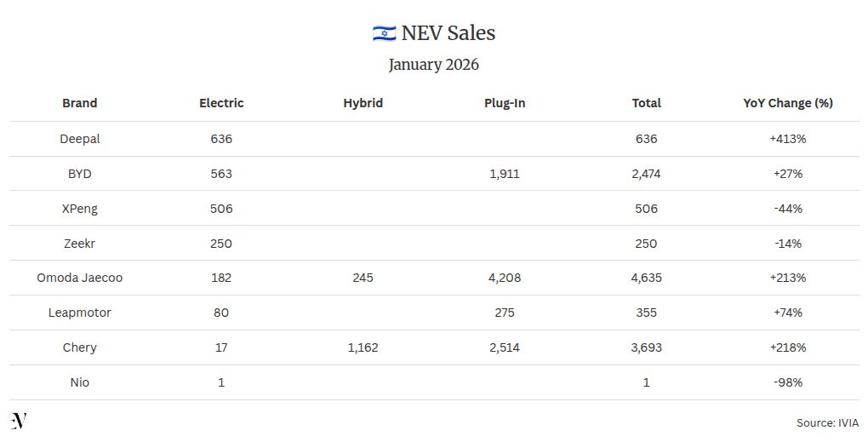
Task: Click Deepal's electric value 636
Action: coord(221,139)
